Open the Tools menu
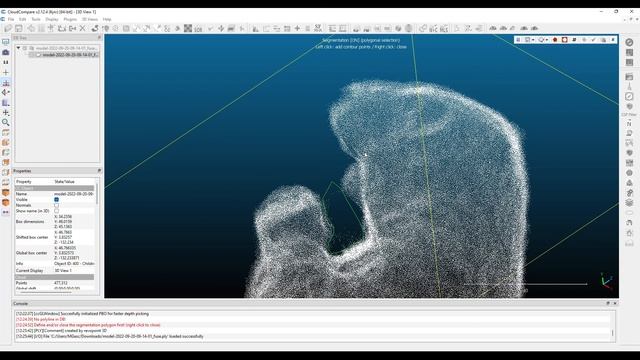The width and height of the screenshot is (640, 360). (36, 19)
